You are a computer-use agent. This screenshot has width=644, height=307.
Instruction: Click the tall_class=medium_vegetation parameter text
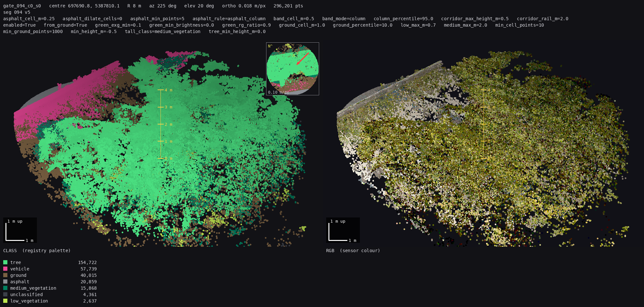(x=163, y=31)
